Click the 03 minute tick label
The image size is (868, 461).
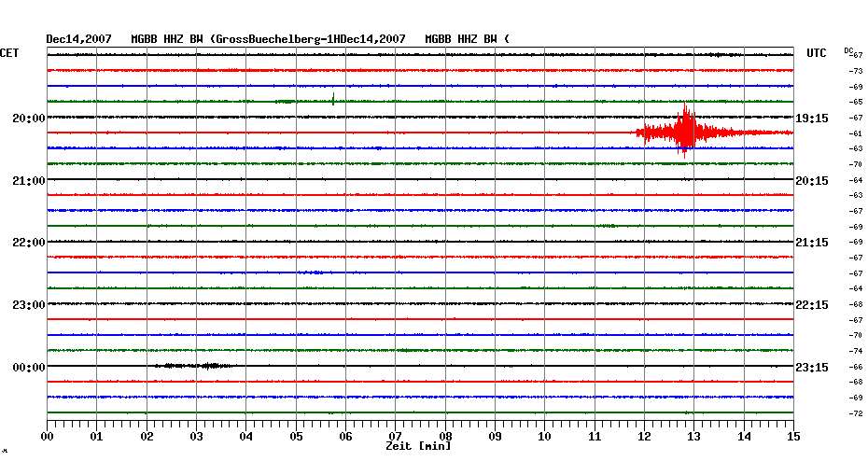pos(197,437)
